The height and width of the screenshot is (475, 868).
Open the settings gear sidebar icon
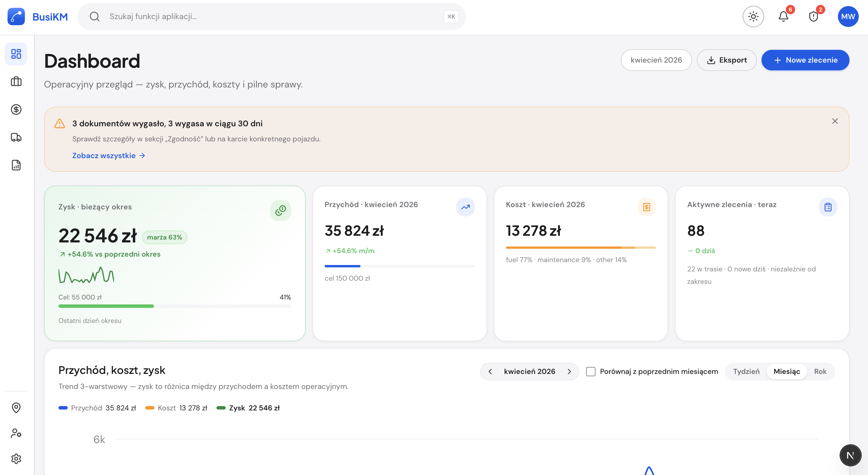click(x=16, y=459)
